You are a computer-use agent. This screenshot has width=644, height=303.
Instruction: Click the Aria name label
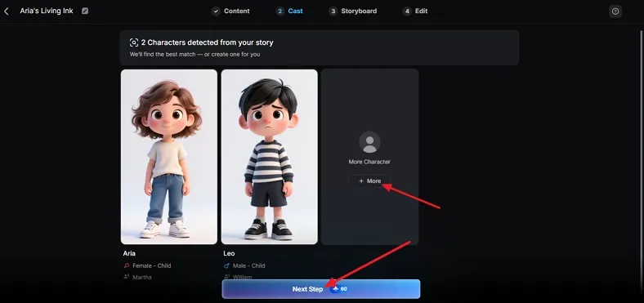pyautogui.click(x=129, y=253)
